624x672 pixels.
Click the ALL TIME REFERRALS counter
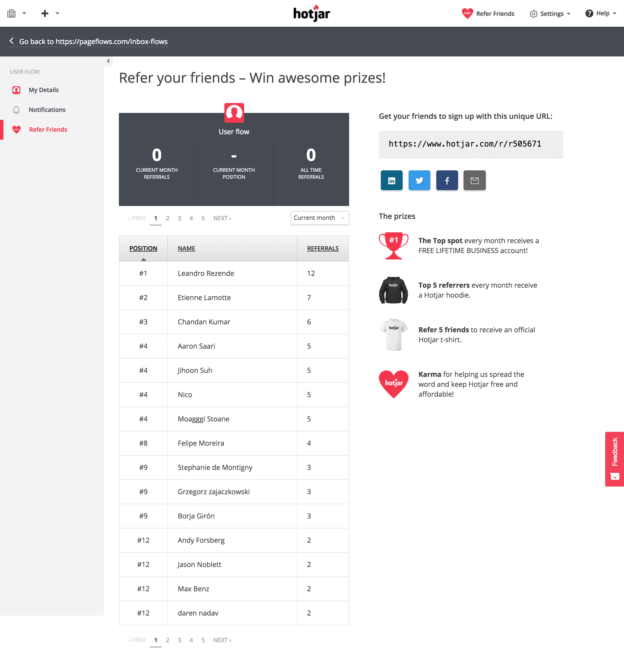(311, 164)
